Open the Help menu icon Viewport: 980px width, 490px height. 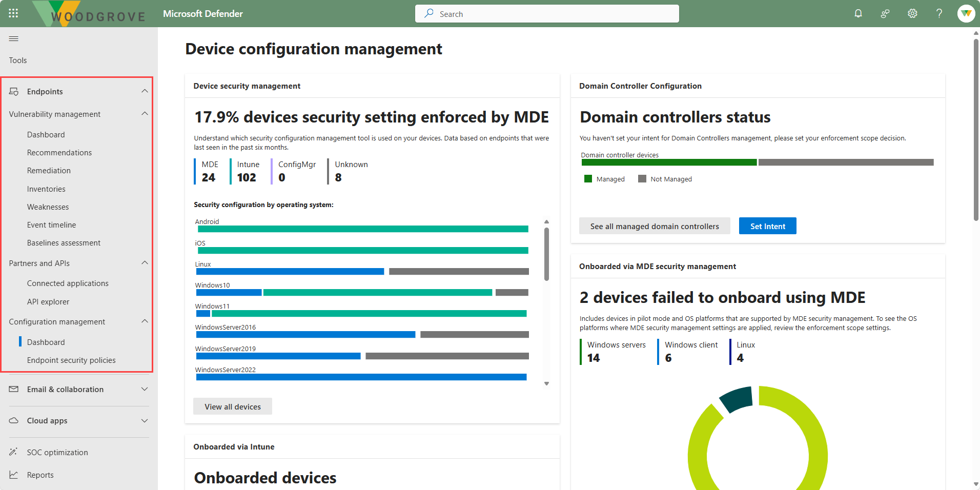click(939, 13)
